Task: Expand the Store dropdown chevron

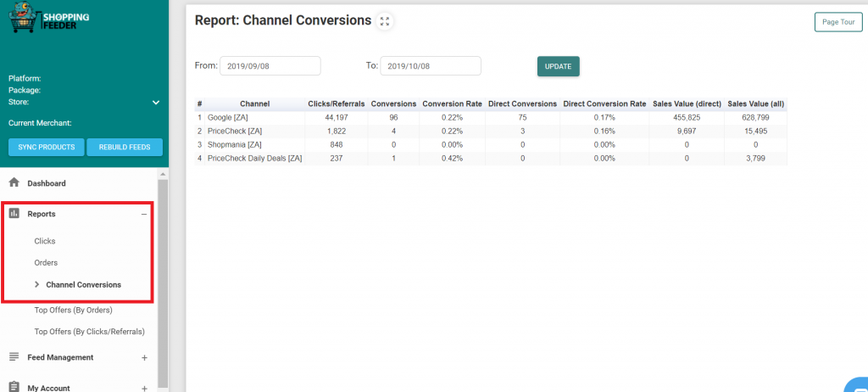Action: pos(156,103)
